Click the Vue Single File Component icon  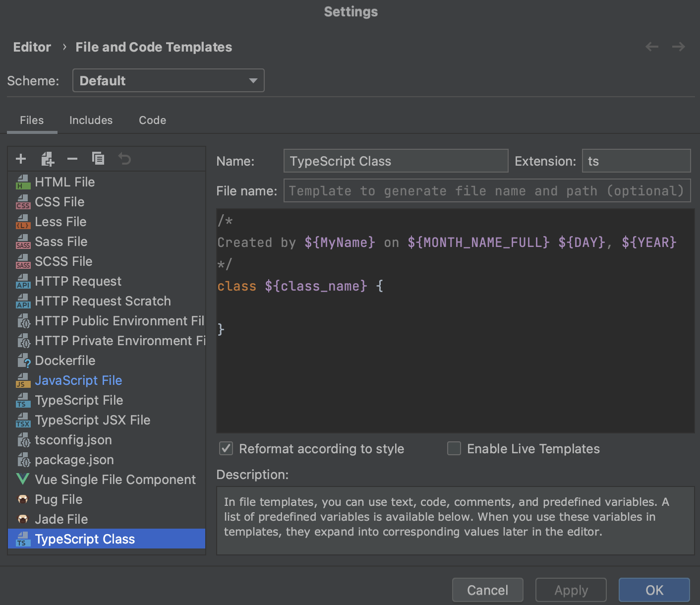pos(22,480)
